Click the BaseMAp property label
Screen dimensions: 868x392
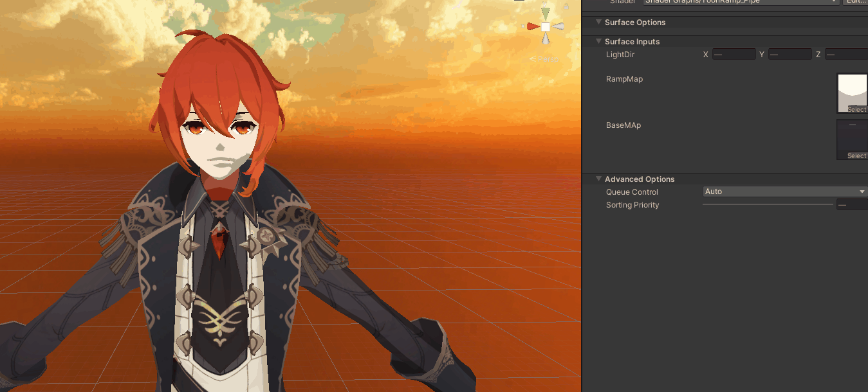[623, 125]
